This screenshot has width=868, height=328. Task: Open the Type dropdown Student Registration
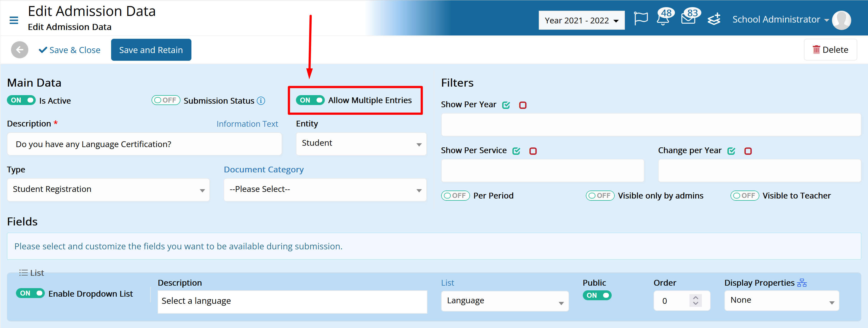pyautogui.click(x=108, y=190)
